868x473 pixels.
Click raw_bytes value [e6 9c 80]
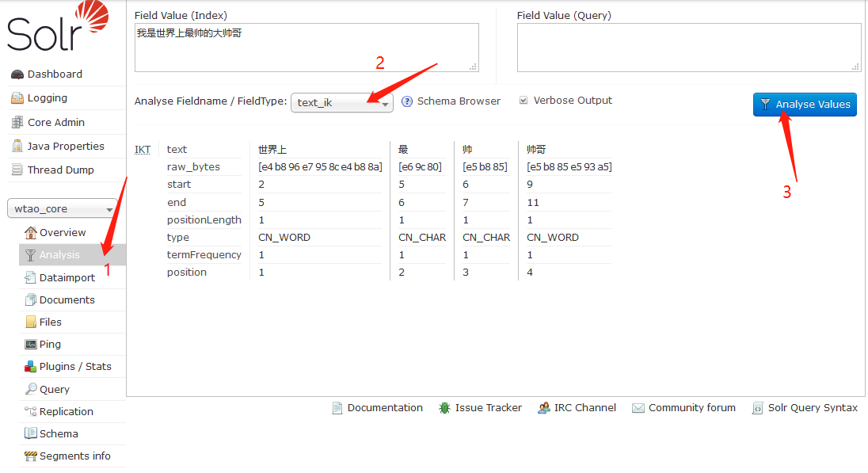[421, 166]
